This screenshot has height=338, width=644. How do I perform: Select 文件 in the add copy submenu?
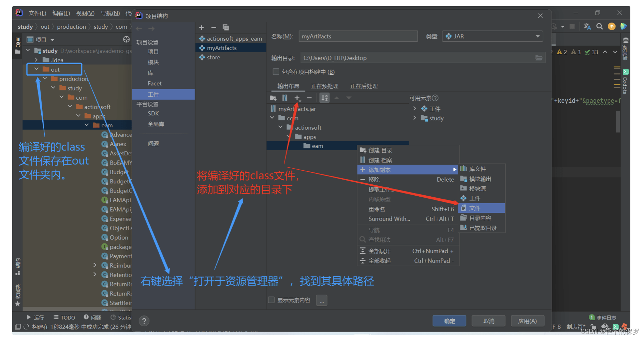(482, 208)
